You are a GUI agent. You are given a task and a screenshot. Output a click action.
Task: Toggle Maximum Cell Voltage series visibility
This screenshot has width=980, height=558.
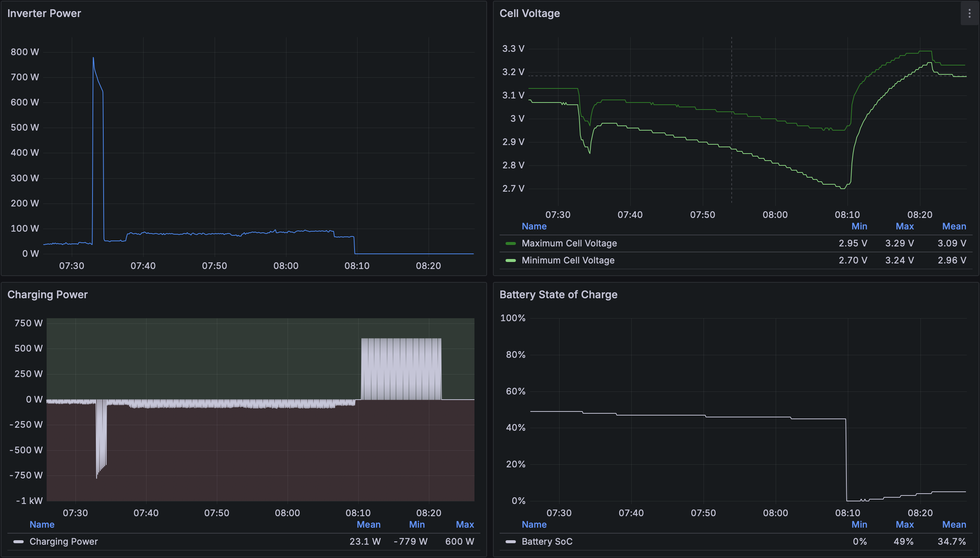tap(569, 243)
